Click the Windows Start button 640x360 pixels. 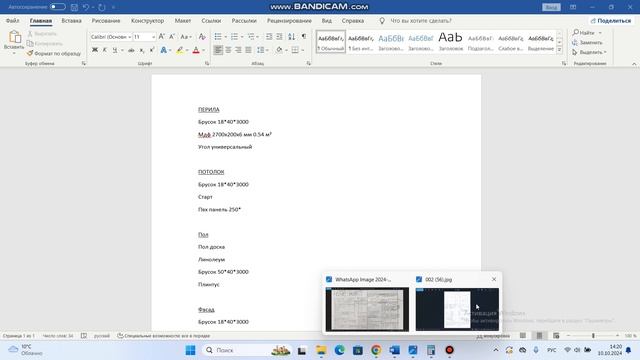[190, 350]
